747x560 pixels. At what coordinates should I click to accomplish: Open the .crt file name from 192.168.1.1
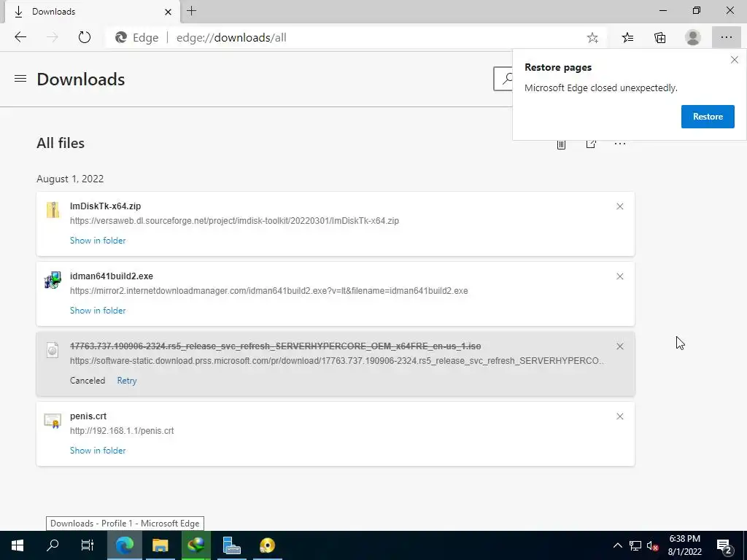[88, 416]
